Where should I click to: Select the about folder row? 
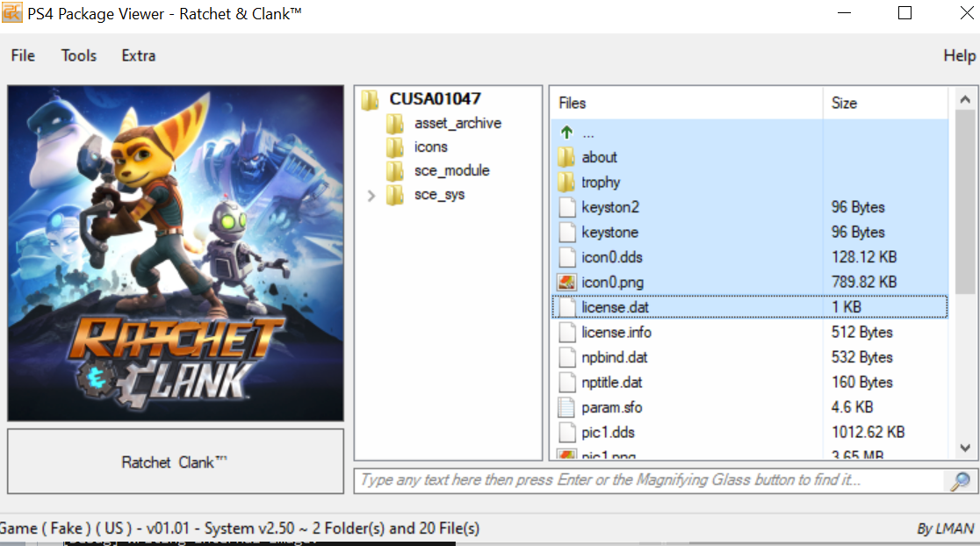749,157
